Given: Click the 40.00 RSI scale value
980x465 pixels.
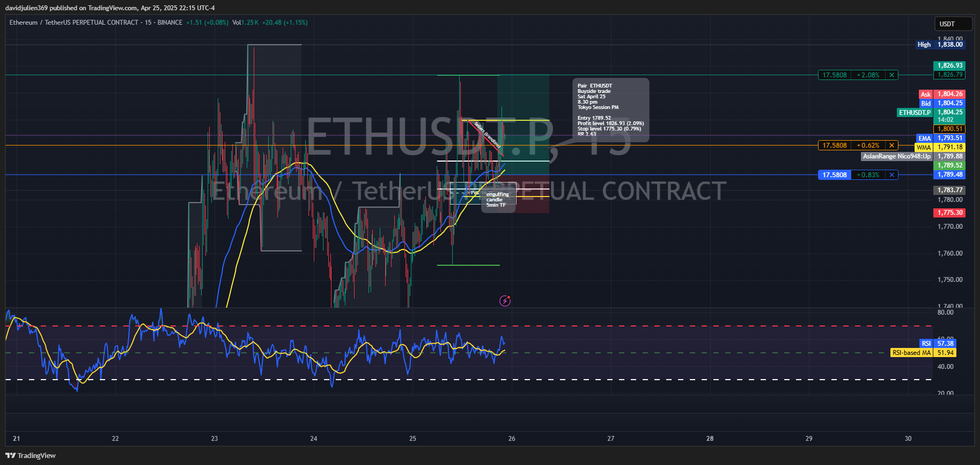Looking at the screenshot, I should (x=945, y=367).
